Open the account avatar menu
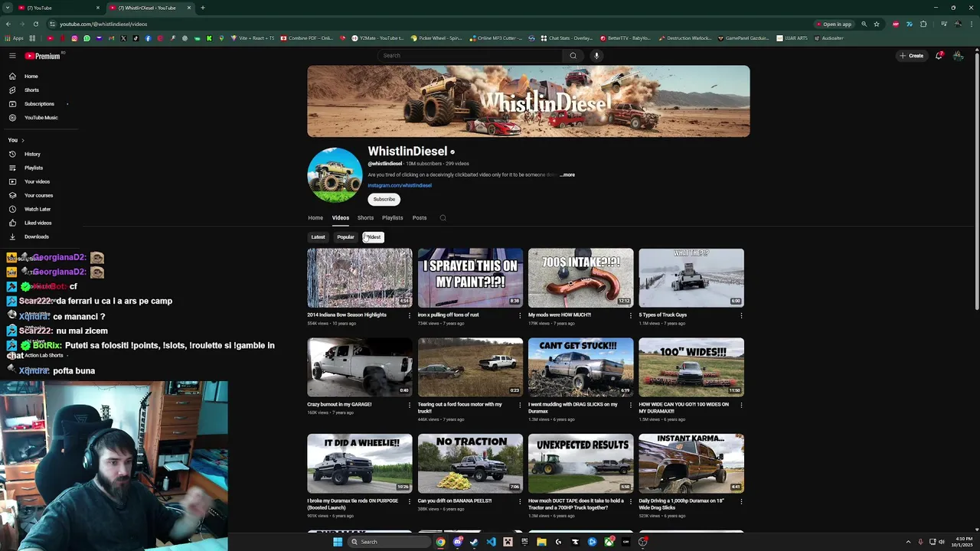980x551 pixels. tap(958, 56)
